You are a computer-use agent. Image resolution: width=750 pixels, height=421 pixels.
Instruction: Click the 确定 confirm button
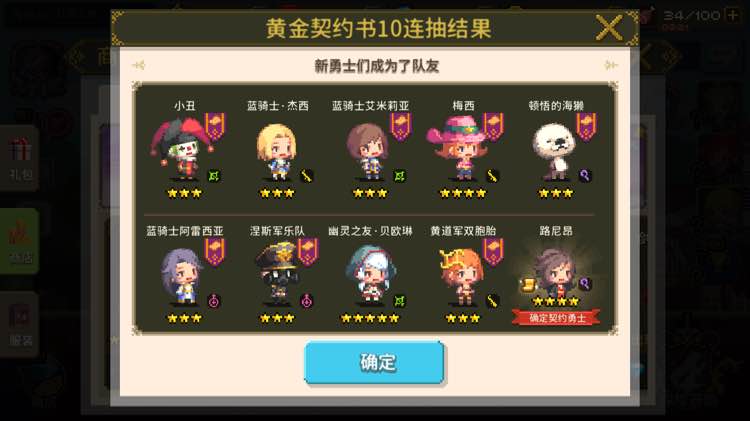374,362
